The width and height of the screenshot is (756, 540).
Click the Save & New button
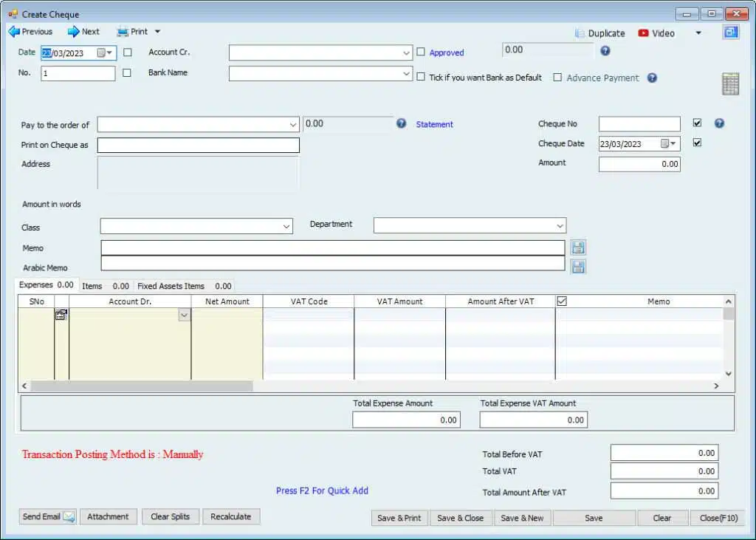pyautogui.click(x=522, y=518)
